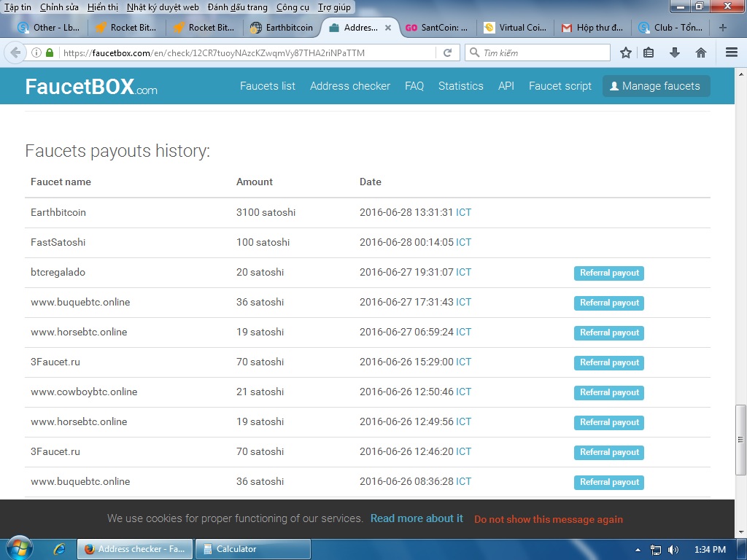The height and width of the screenshot is (560, 747).
Task: Launch Internet Explorer from taskbar
Action: (x=60, y=549)
